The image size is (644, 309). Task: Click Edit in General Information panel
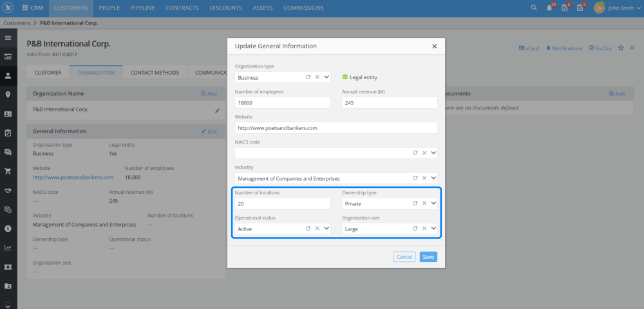point(209,132)
